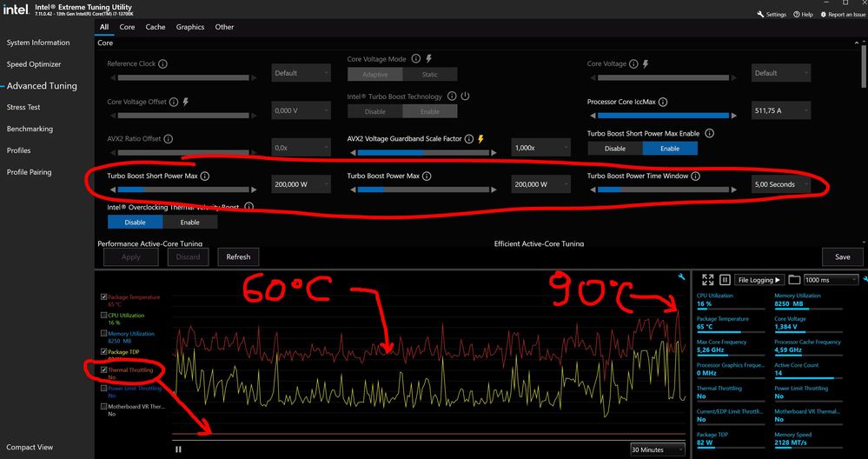Open Turbo Boost Power Max 200,000 W dropdown
This screenshot has width=868, height=459.
click(540, 184)
